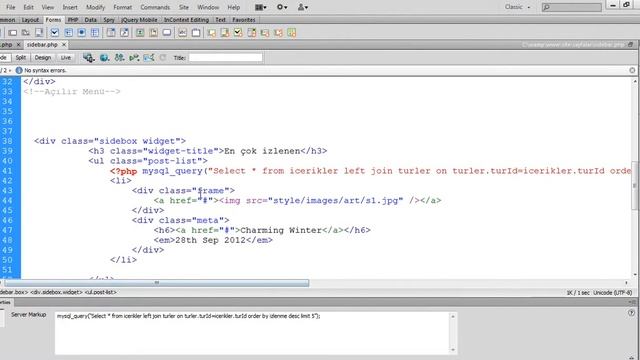This screenshot has width=640, height=360.
Task: Close the sidebar.php document tab
Action: (64, 44)
